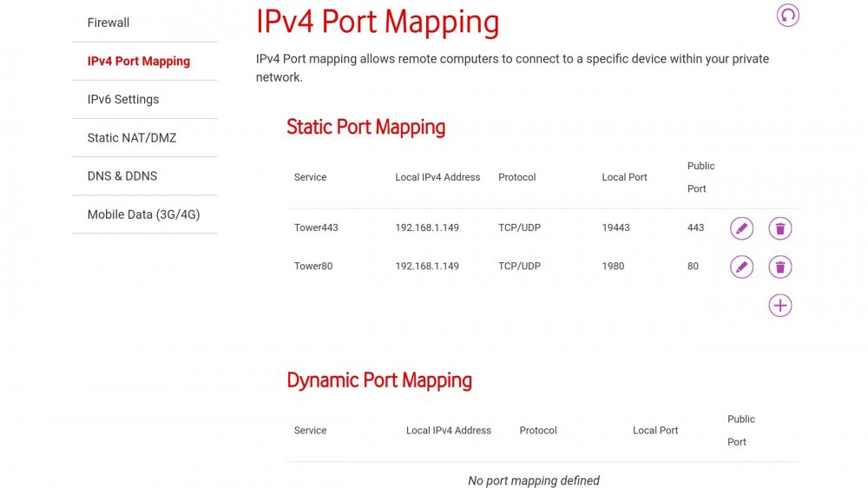Click the Dynamic Port Mapping heading
The image size is (868, 488).
point(379,380)
